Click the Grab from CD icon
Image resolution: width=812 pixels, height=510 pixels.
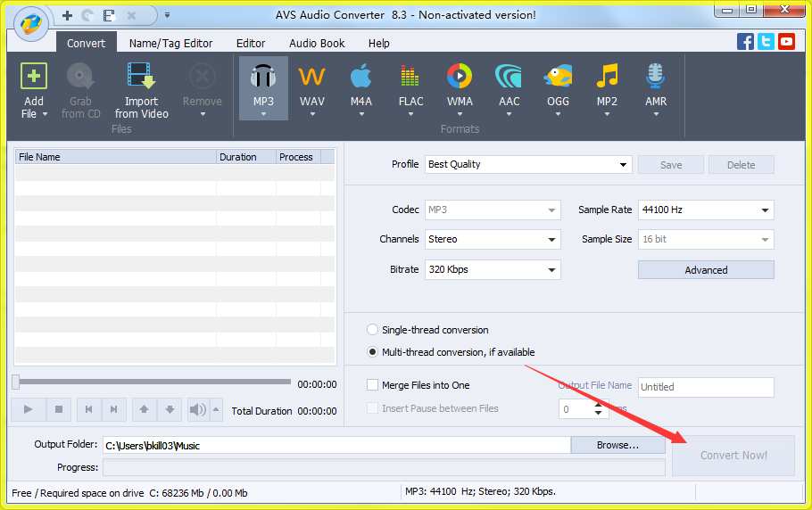tap(80, 76)
